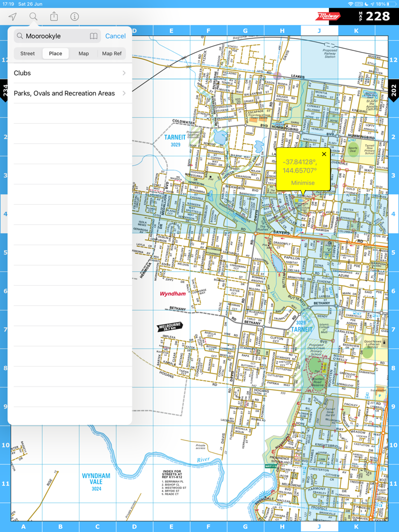The height and width of the screenshot is (532, 399).
Task: Click Minimise in the coordinates popup
Action: tap(303, 183)
